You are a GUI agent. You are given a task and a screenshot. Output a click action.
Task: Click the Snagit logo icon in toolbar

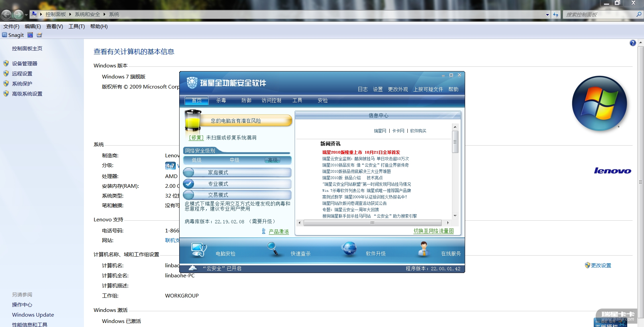(4, 35)
